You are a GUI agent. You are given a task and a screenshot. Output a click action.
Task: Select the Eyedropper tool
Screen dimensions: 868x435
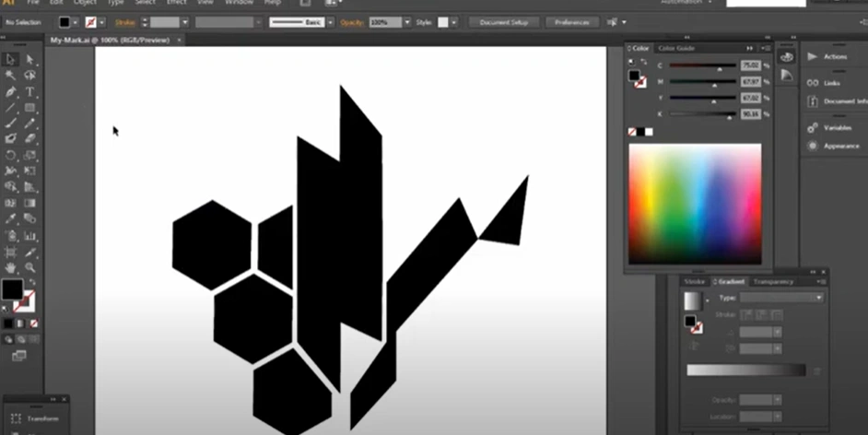(10, 219)
